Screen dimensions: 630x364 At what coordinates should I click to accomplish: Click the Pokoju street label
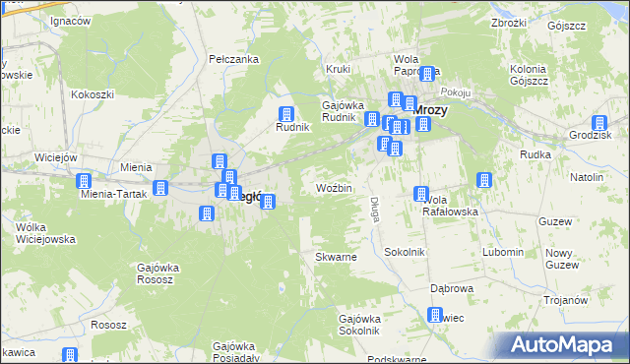coord(455,92)
